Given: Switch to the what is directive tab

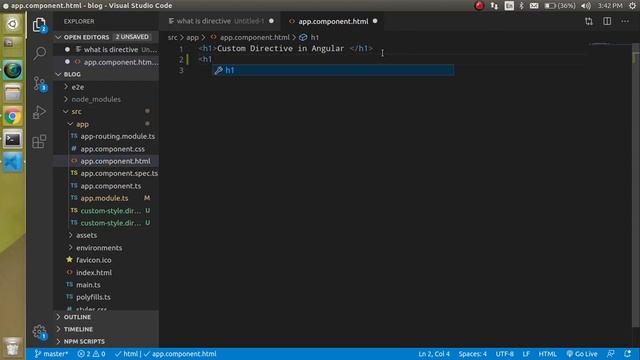Looking at the screenshot, I should click(x=220, y=21).
